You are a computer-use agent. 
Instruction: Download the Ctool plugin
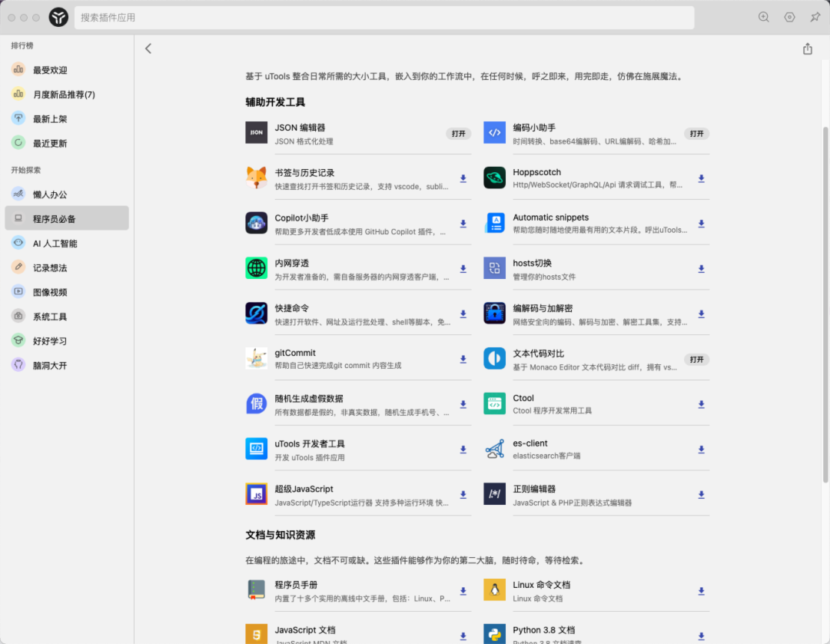[x=701, y=404]
